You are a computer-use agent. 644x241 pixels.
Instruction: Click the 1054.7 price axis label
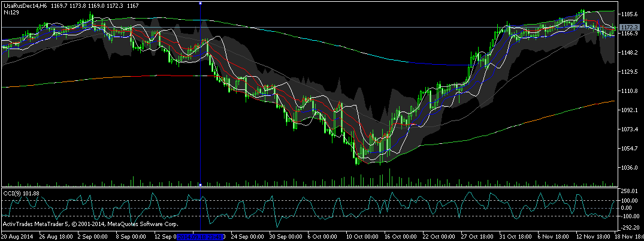[628, 149]
